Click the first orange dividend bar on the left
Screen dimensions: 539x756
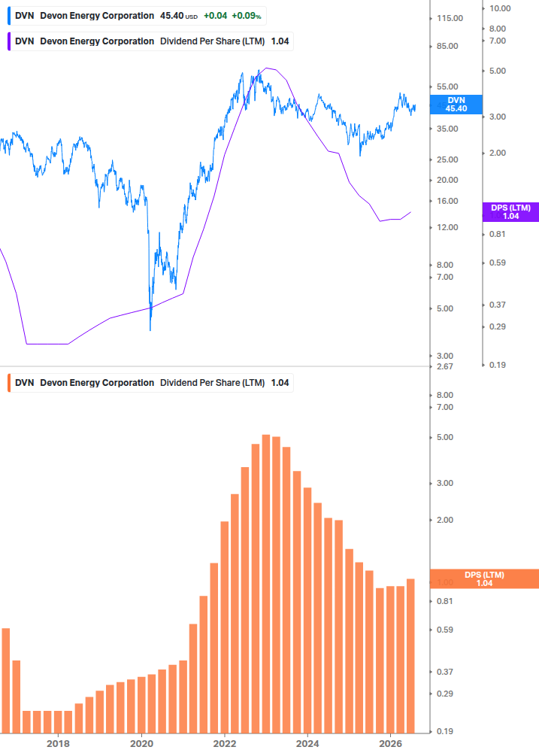[6, 681]
